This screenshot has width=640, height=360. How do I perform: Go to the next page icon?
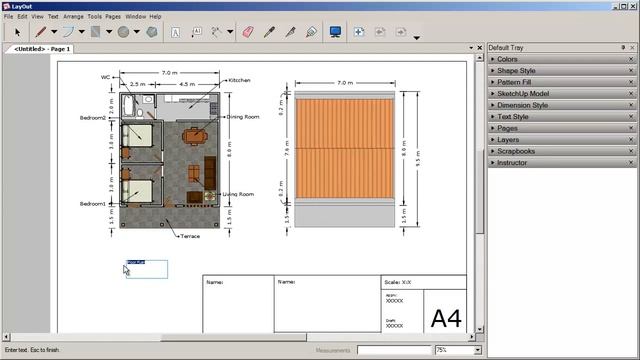click(401, 32)
